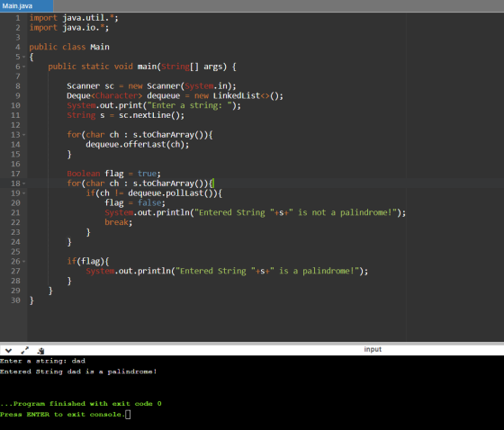Place cursor on 'import java.util.*;' line
The height and width of the screenshot is (430, 504).
click(x=74, y=18)
